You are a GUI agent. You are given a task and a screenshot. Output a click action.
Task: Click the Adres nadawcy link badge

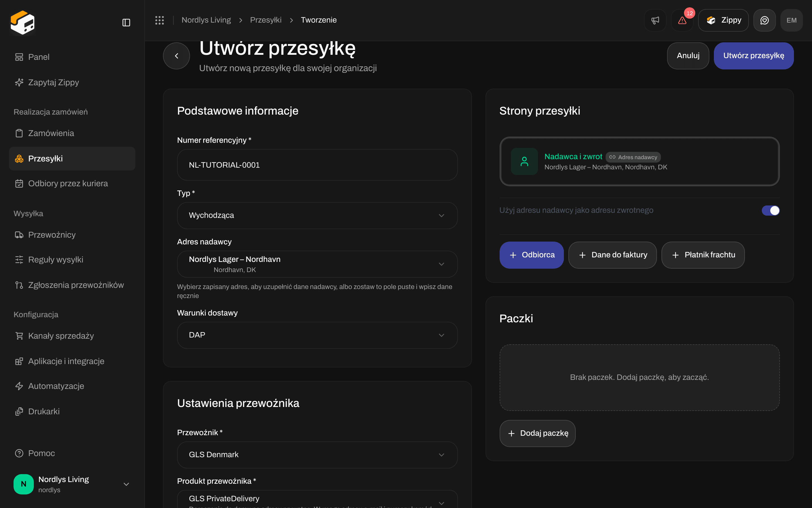[633, 157]
